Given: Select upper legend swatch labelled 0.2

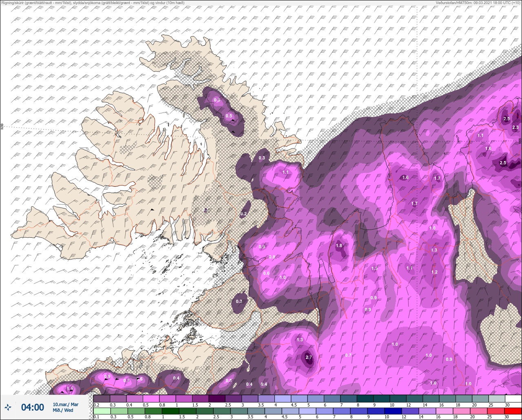Looking at the screenshot, I should [x=102, y=398].
